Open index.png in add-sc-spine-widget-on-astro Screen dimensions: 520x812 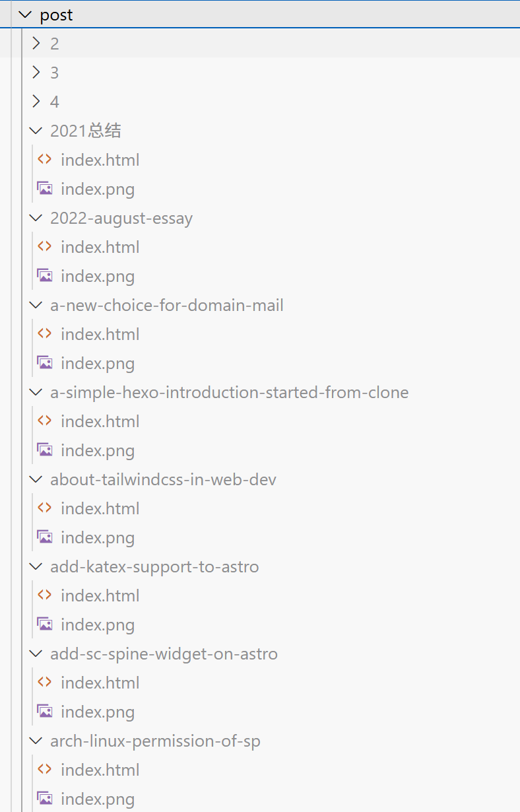[x=98, y=712]
